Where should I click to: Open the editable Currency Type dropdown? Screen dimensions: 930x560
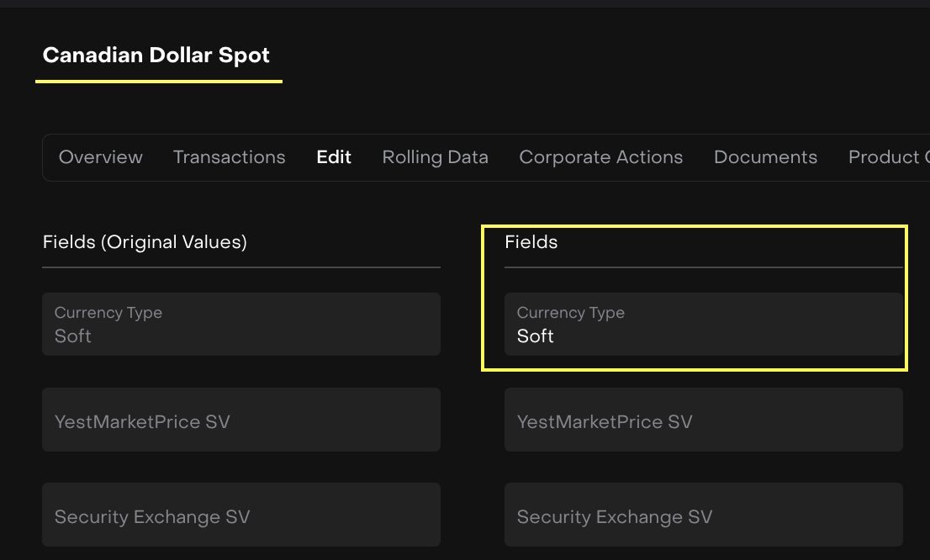703,325
